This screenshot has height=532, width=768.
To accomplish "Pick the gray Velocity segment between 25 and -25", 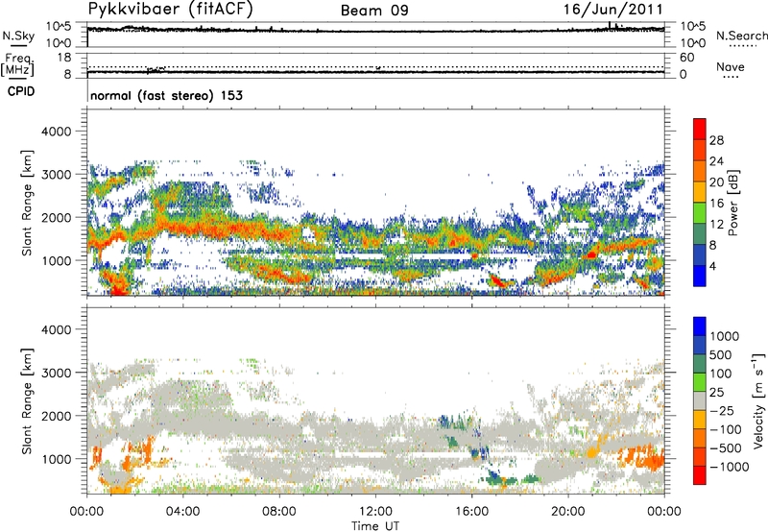I will (700, 401).
